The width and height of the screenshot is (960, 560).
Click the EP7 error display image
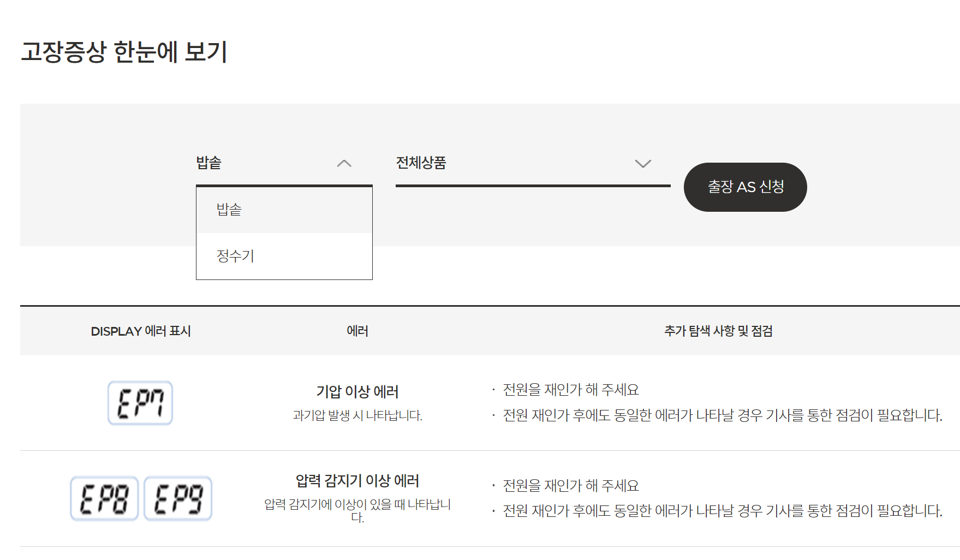[x=140, y=404]
